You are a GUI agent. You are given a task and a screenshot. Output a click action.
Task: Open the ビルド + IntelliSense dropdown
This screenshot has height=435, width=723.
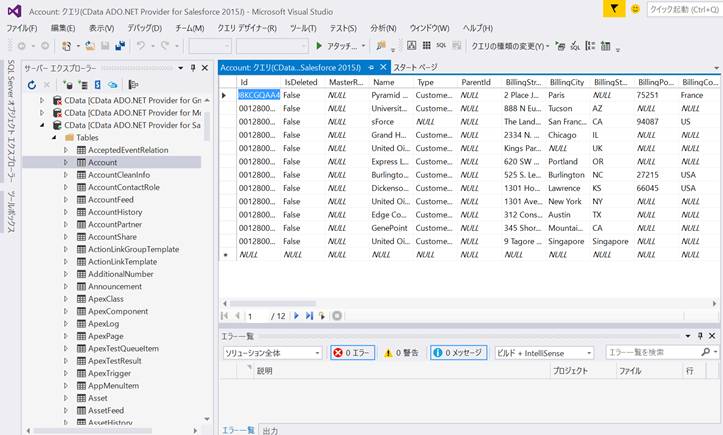(x=543, y=353)
